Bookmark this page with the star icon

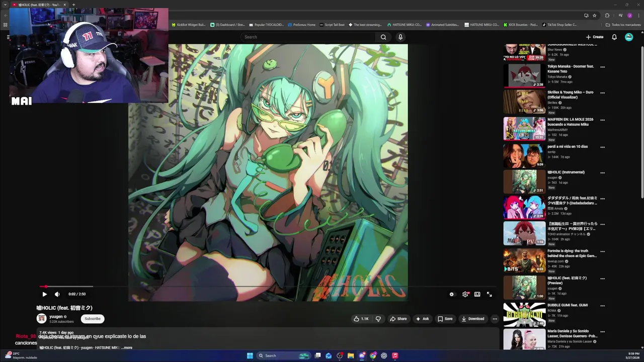[594, 15]
